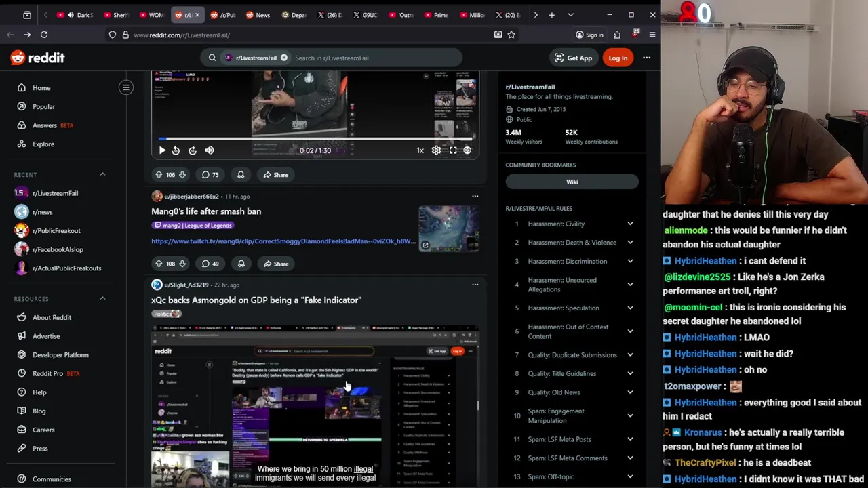868x488 pixels.
Task: Toggle the video loop icon
Action: click(467, 150)
